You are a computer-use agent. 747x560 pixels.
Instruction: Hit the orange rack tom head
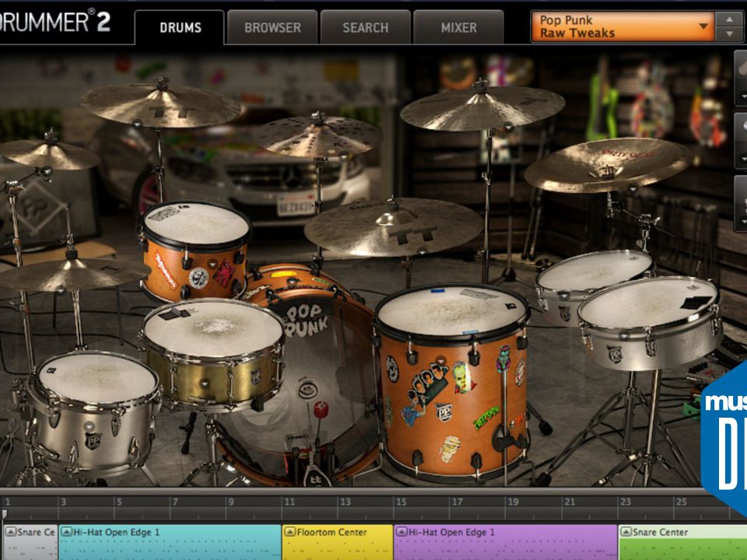(x=196, y=224)
